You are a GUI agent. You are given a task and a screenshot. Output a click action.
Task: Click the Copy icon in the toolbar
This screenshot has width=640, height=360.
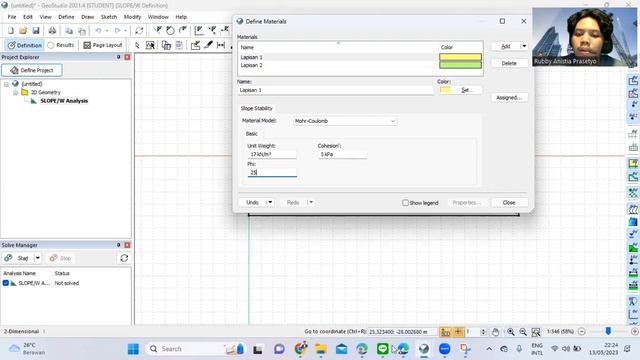click(69, 31)
